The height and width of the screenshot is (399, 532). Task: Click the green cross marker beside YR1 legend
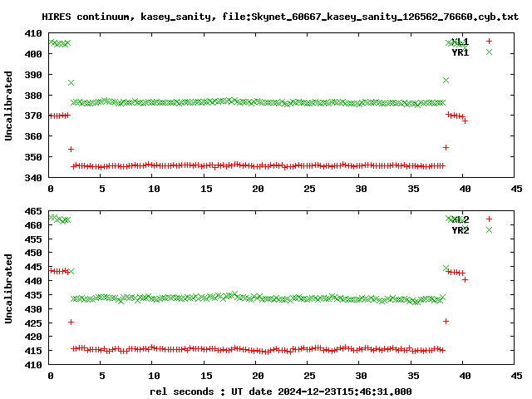point(489,52)
